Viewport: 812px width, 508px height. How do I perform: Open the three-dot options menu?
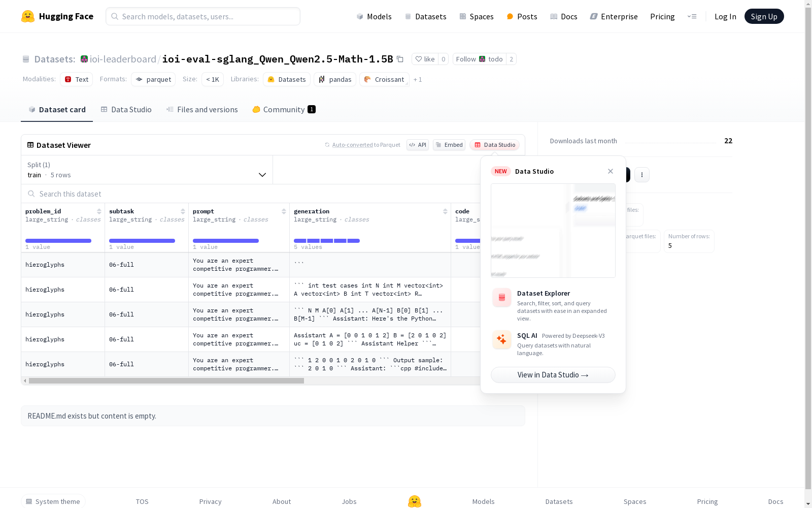[x=642, y=175]
